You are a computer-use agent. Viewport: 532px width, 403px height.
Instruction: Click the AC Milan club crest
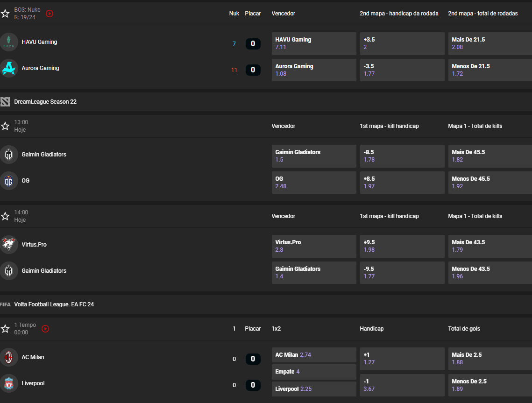(x=9, y=357)
